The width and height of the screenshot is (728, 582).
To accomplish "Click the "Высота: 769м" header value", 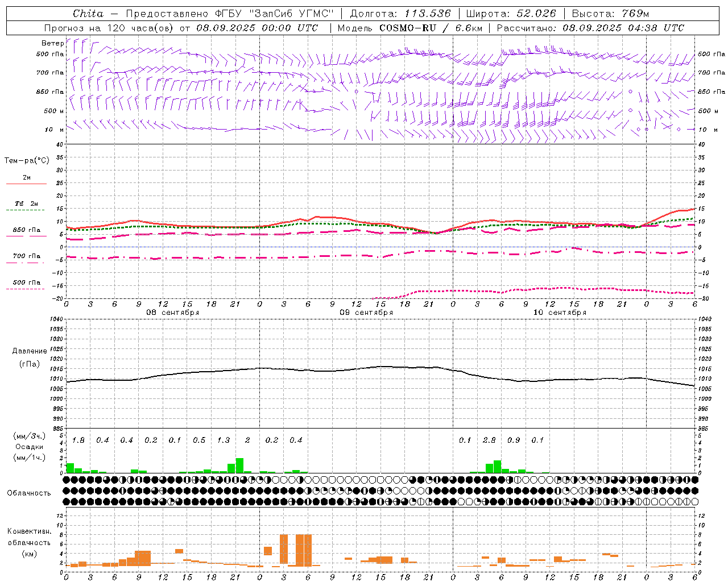I will 610,14.
